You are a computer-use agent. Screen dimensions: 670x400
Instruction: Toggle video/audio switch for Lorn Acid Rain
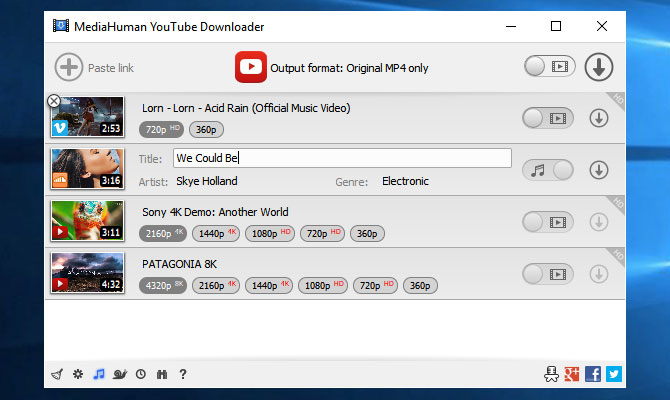click(x=548, y=118)
